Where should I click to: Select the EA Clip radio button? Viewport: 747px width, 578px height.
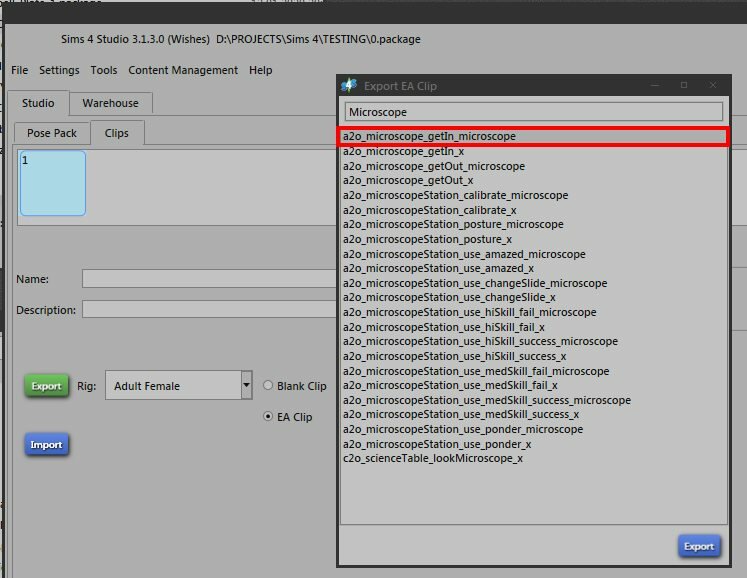(268, 416)
